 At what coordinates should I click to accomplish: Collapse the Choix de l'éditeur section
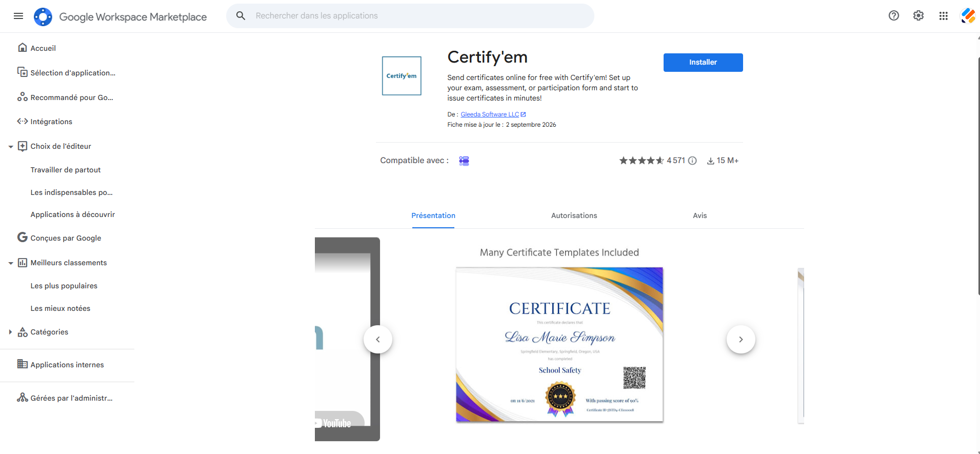click(x=11, y=147)
